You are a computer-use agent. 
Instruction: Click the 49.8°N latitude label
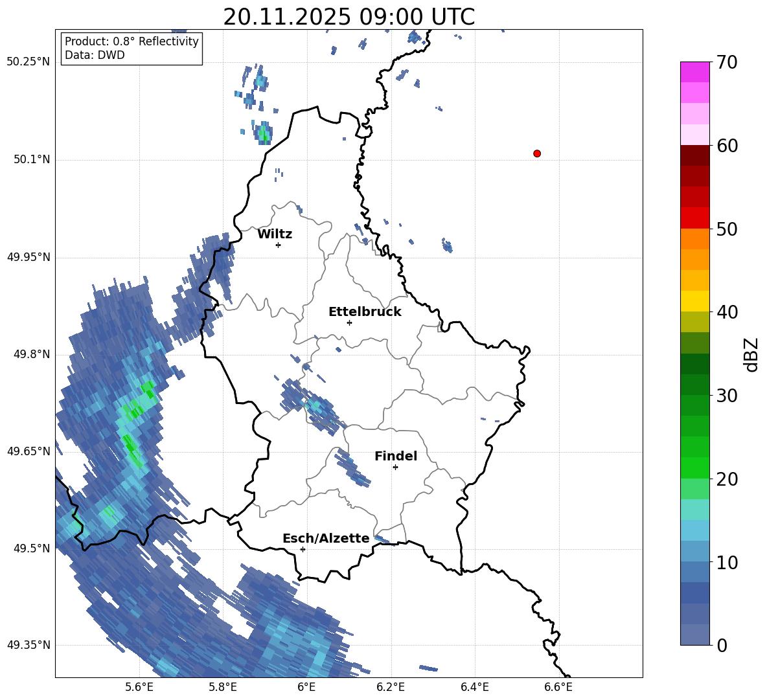(x=32, y=354)
